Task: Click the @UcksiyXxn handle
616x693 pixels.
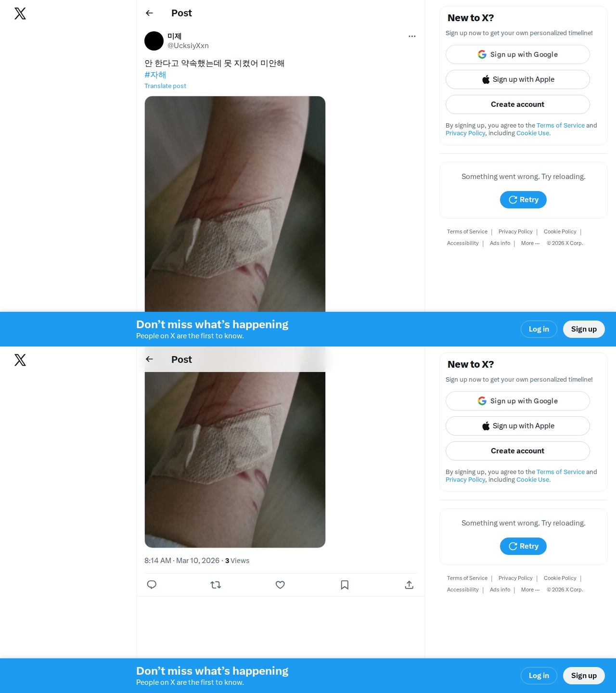Action: pyautogui.click(x=188, y=46)
